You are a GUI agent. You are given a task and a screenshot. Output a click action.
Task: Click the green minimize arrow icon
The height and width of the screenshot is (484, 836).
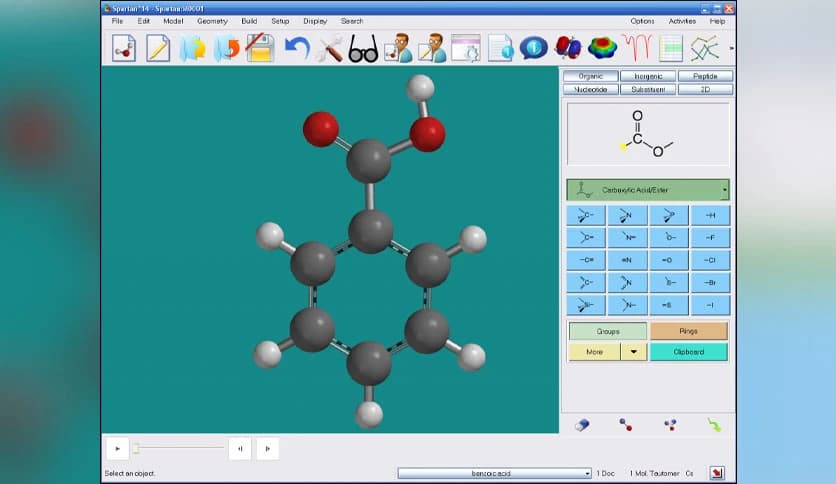[713, 424]
